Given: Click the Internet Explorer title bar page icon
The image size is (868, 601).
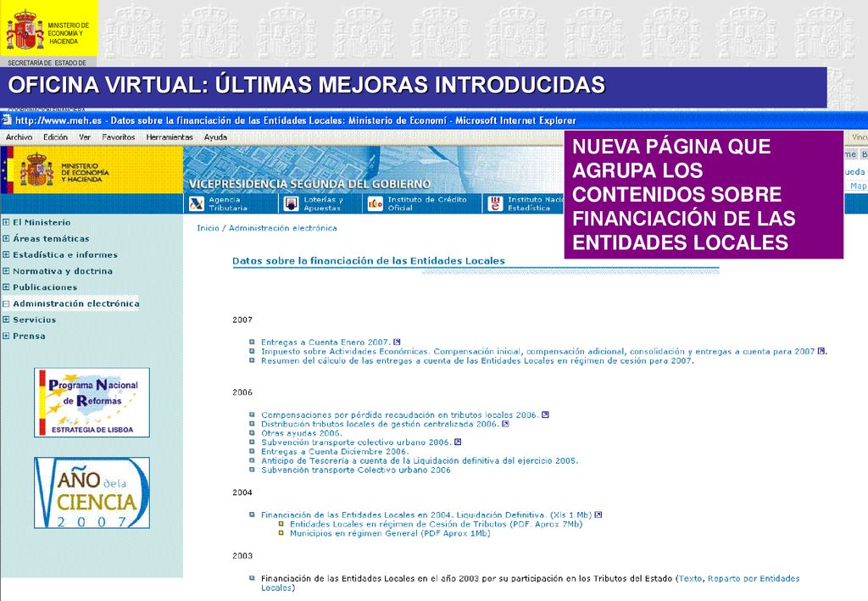Looking at the screenshot, I should pyautogui.click(x=7, y=120).
